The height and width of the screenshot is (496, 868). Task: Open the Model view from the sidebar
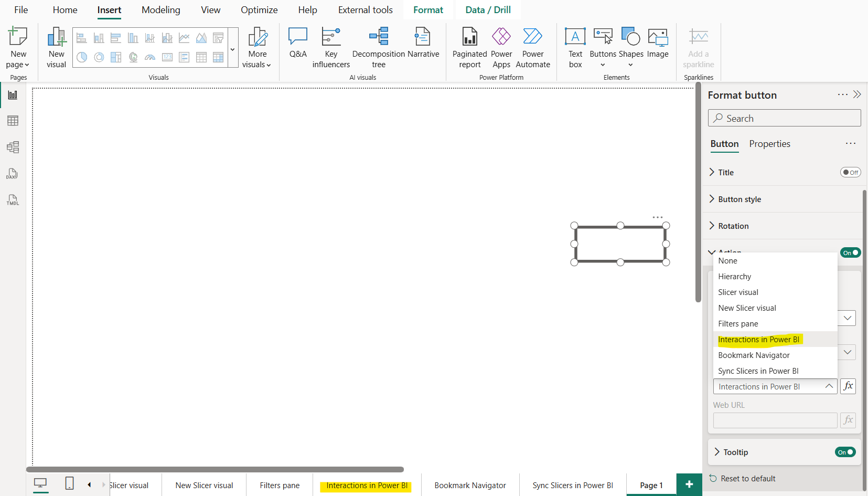[x=13, y=147]
